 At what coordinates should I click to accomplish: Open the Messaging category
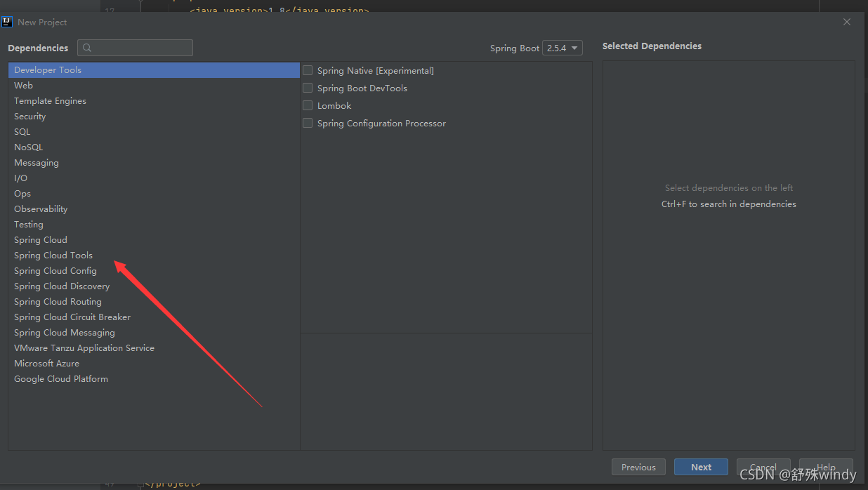pos(154,163)
